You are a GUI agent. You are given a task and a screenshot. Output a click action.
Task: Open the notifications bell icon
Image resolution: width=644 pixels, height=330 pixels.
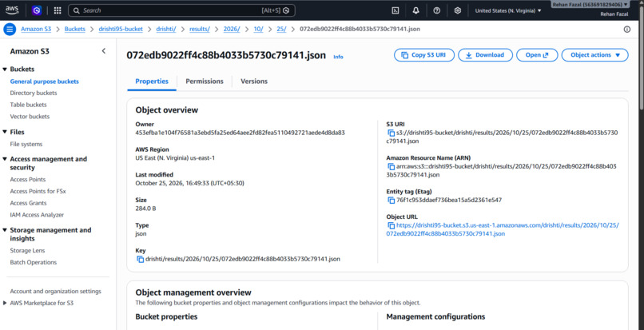tap(415, 10)
